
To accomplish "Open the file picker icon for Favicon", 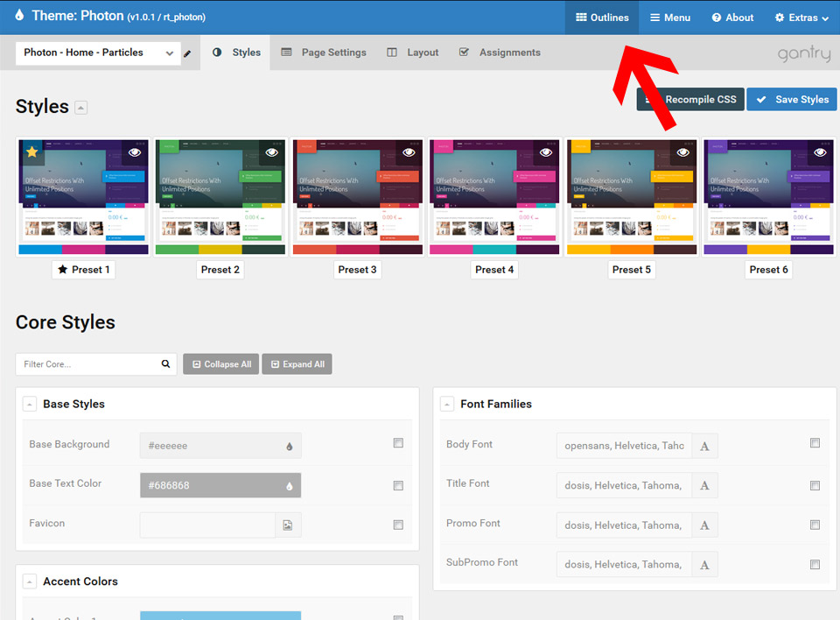I will [288, 525].
